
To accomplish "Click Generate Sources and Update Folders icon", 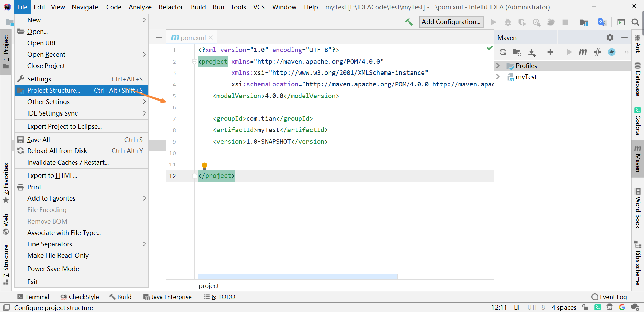I will 517,52.
